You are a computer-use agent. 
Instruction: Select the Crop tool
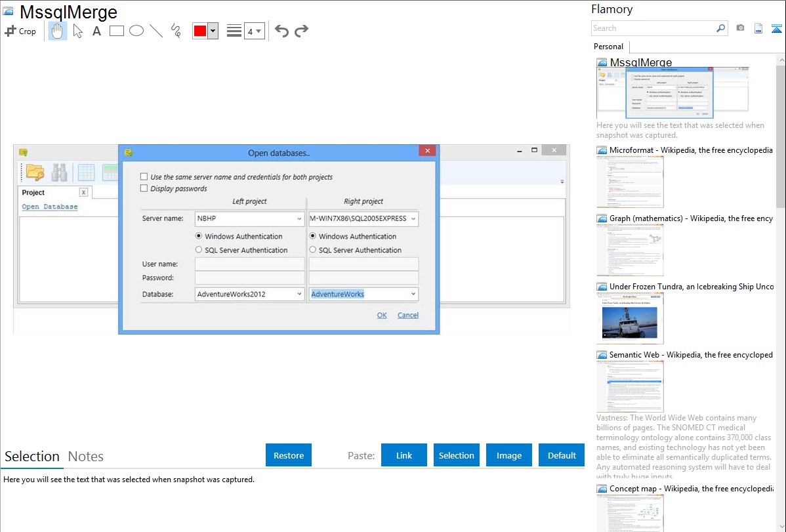(20, 31)
